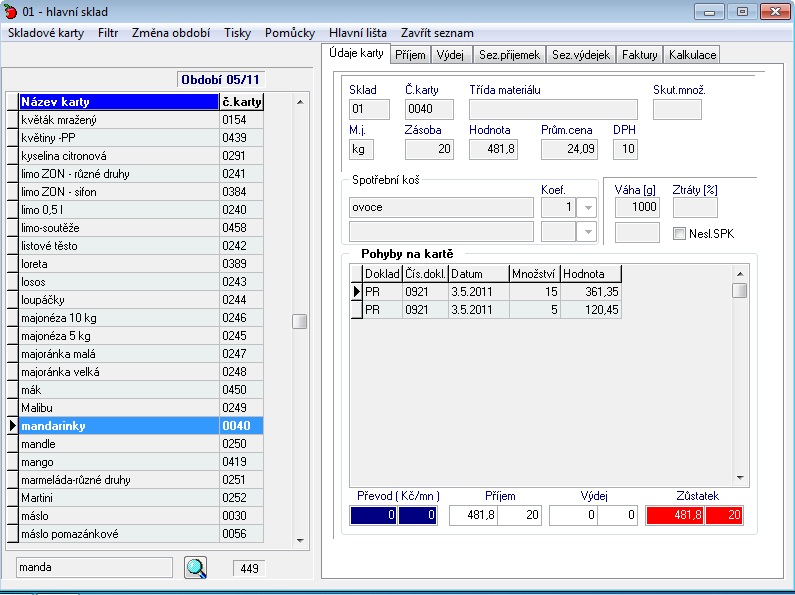The width and height of the screenshot is (795, 595).
Task: Click the card list scrollbar thumb
Action: 300,321
